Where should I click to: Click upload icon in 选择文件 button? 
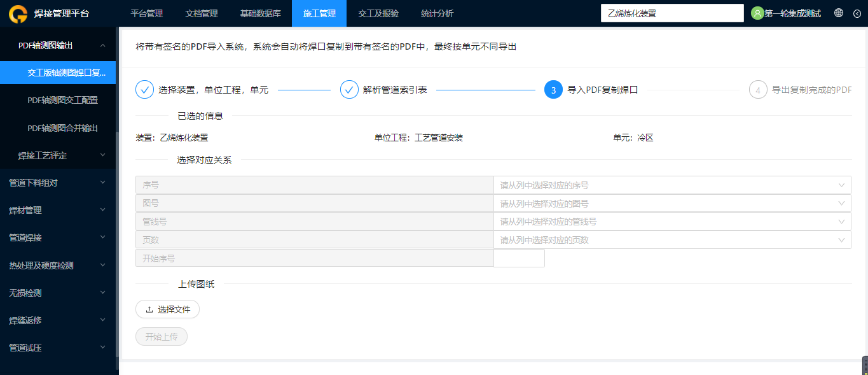click(149, 309)
